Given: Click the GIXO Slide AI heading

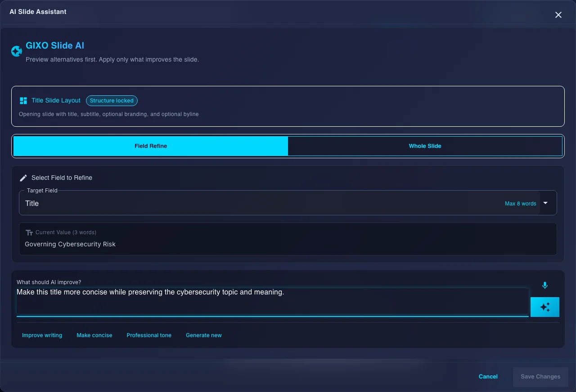Looking at the screenshot, I should click(x=55, y=45).
